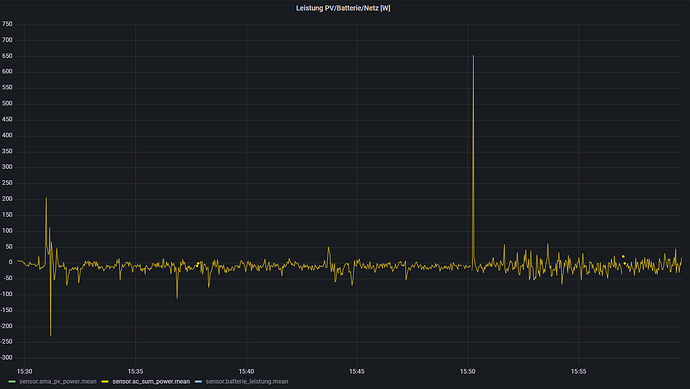This screenshot has width=690, height=389.
Task: Click the 500 y-axis label
Action: pyautogui.click(x=7, y=103)
